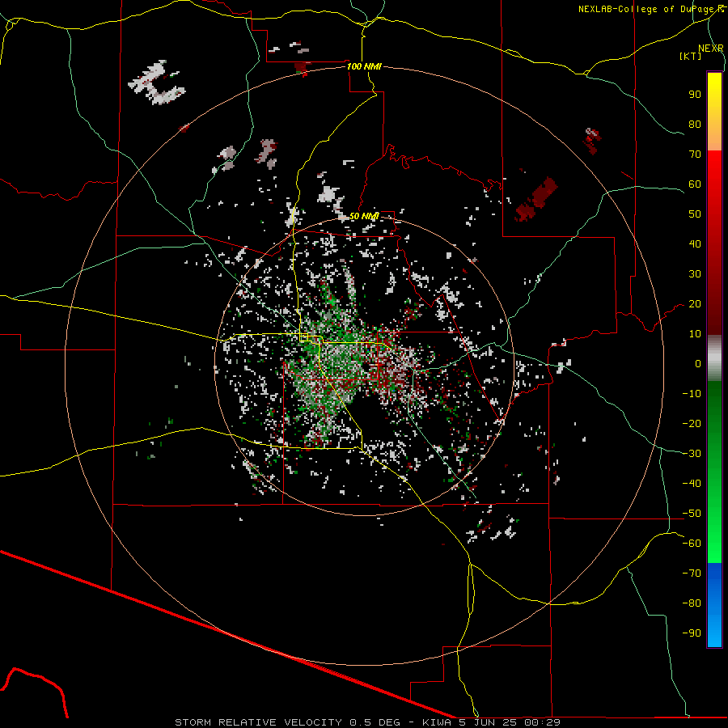Screen dimensions: 728x728
Task: Select the 20 knot scale label
Action: (x=695, y=303)
